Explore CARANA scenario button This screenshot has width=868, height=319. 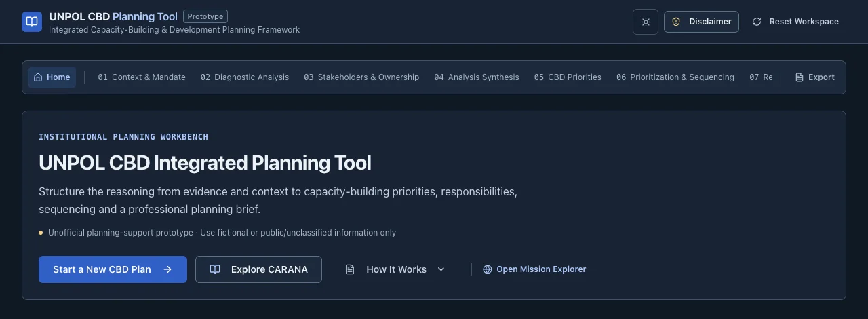click(x=258, y=269)
